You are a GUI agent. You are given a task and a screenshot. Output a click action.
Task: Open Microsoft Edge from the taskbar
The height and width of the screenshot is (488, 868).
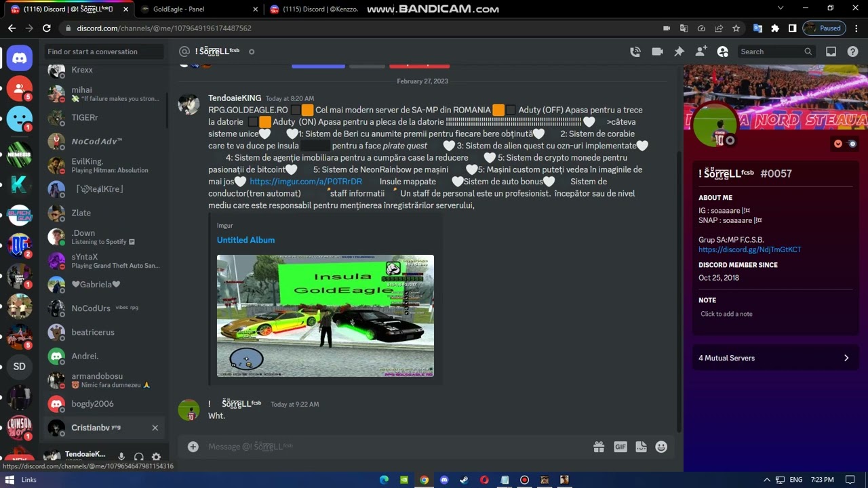pyautogui.click(x=384, y=480)
